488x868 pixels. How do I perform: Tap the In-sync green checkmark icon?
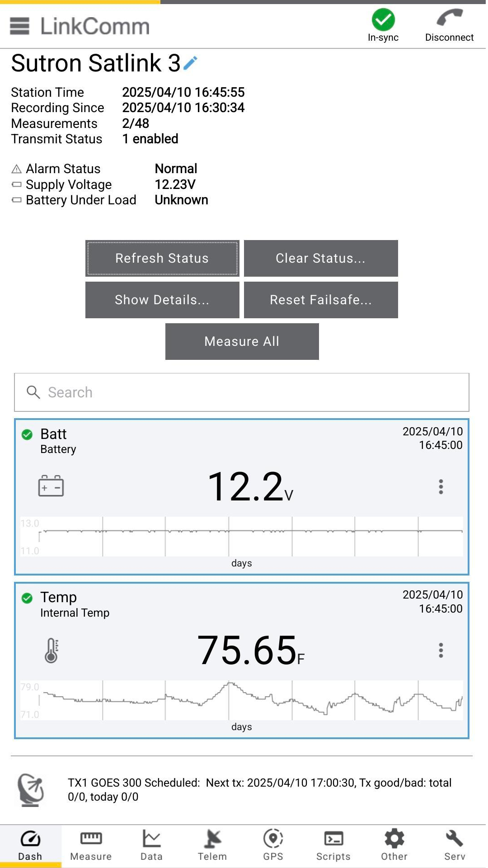383,20
